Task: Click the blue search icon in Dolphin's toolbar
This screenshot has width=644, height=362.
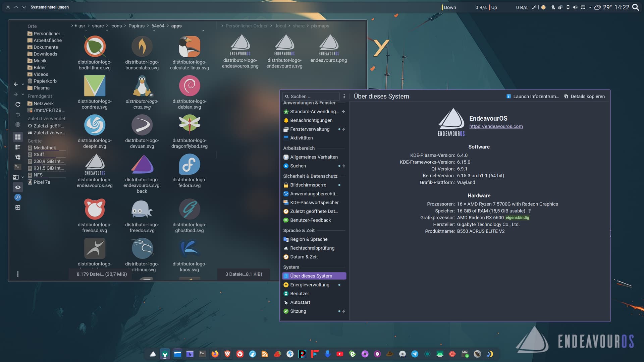Action: 18,197
